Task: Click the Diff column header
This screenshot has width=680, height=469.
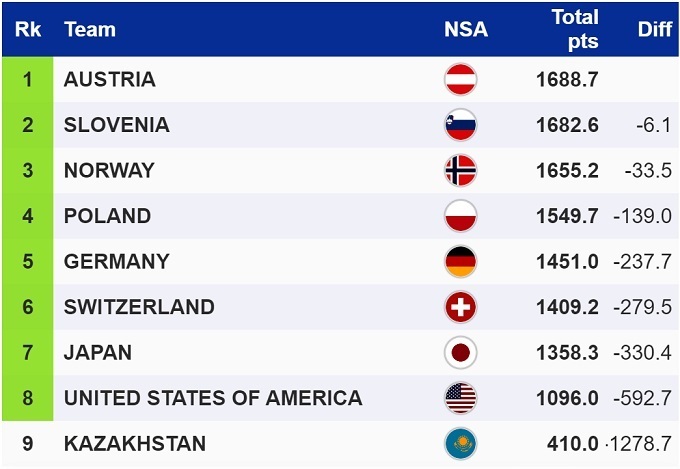Action: pos(654,30)
